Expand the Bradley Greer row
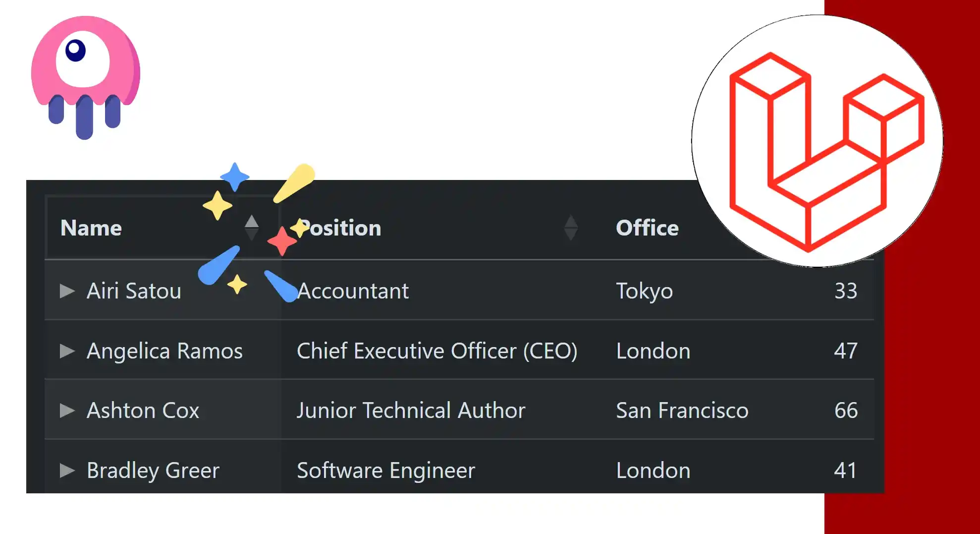The width and height of the screenshot is (980, 534). (x=67, y=470)
